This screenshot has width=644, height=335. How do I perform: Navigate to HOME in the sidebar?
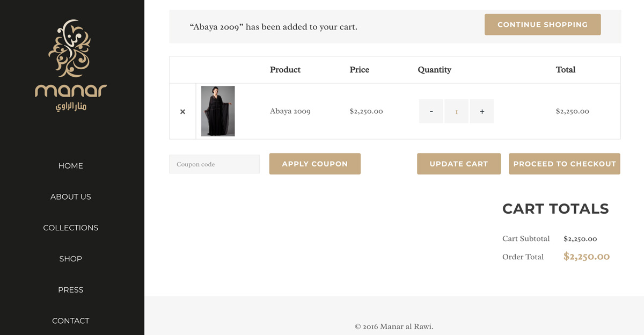click(70, 165)
